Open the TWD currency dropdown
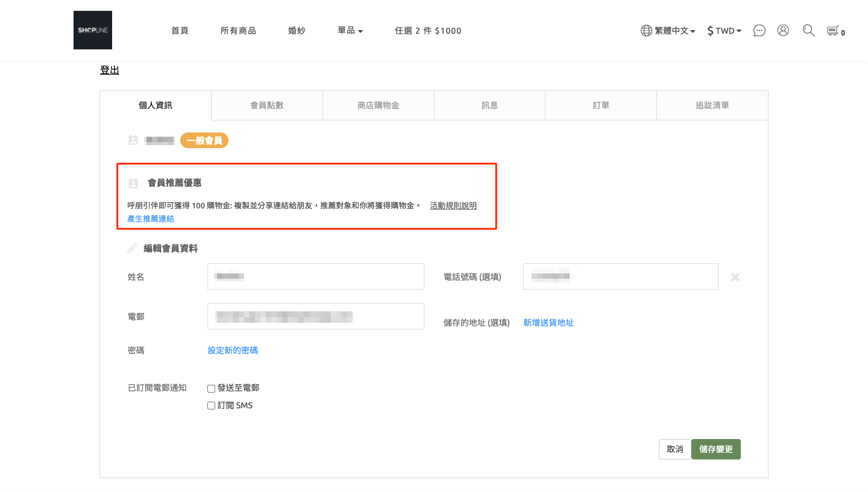 tap(728, 30)
